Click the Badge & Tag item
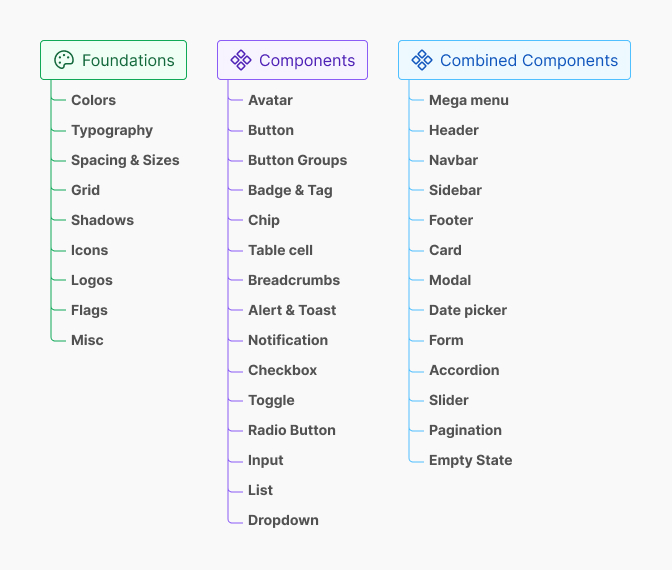 pos(290,190)
